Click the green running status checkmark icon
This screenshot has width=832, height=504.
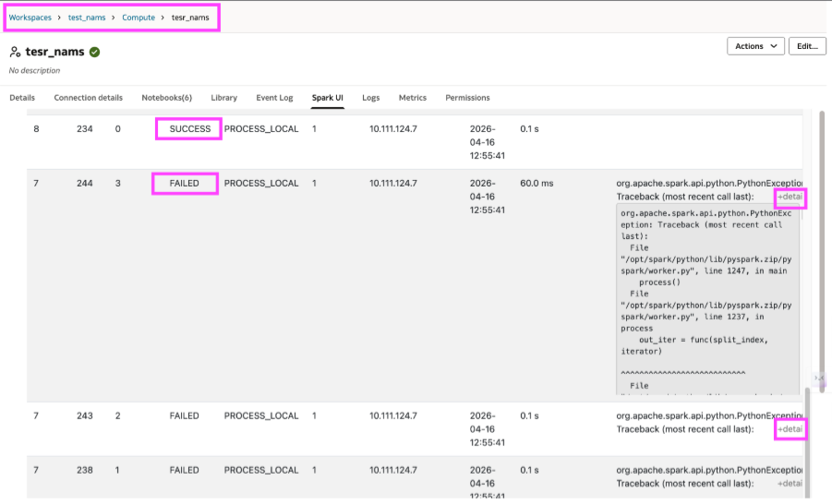point(94,53)
